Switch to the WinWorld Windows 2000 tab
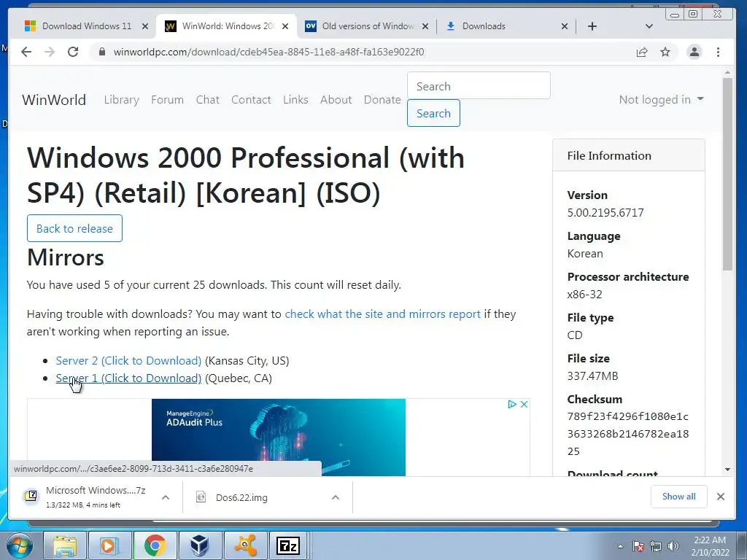 pyautogui.click(x=228, y=26)
